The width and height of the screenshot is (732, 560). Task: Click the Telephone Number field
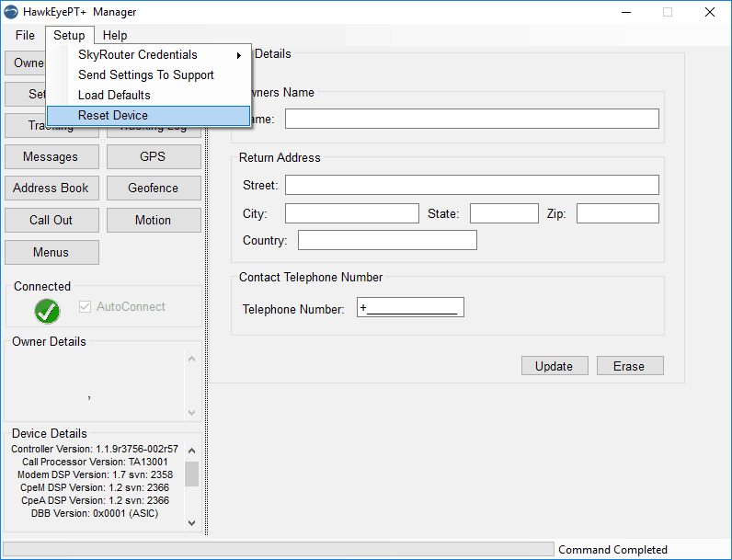click(x=410, y=307)
